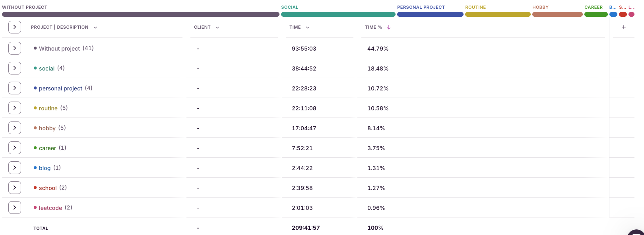
Task: Click the ROUTINE legend label
Action: (475, 7)
